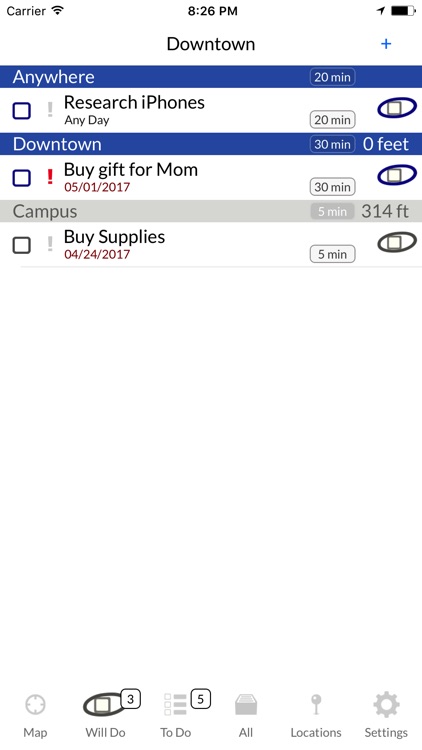Image resolution: width=422 pixels, height=750 pixels.
Task: Expand the Campus section header
Action: [x=211, y=211]
